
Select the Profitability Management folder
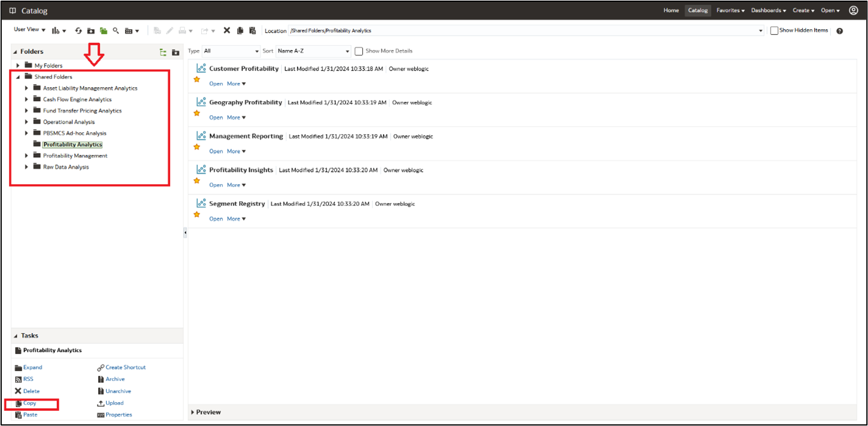click(x=75, y=156)
